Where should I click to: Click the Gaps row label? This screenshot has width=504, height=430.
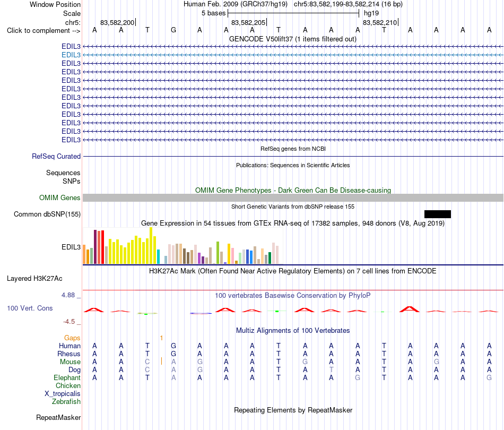[72, 338]
